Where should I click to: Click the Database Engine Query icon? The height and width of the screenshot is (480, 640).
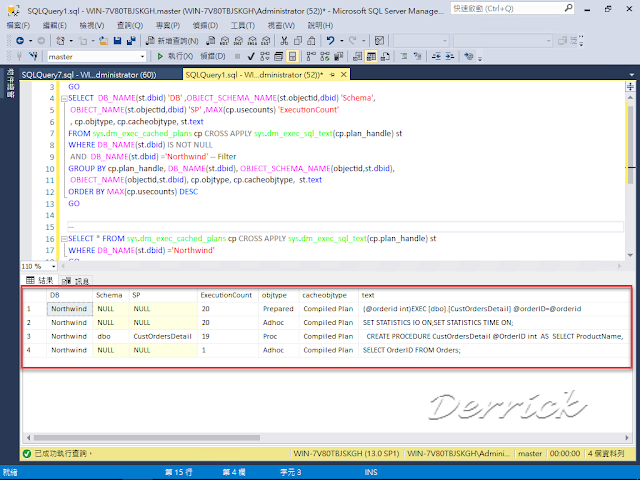point(211,40)
